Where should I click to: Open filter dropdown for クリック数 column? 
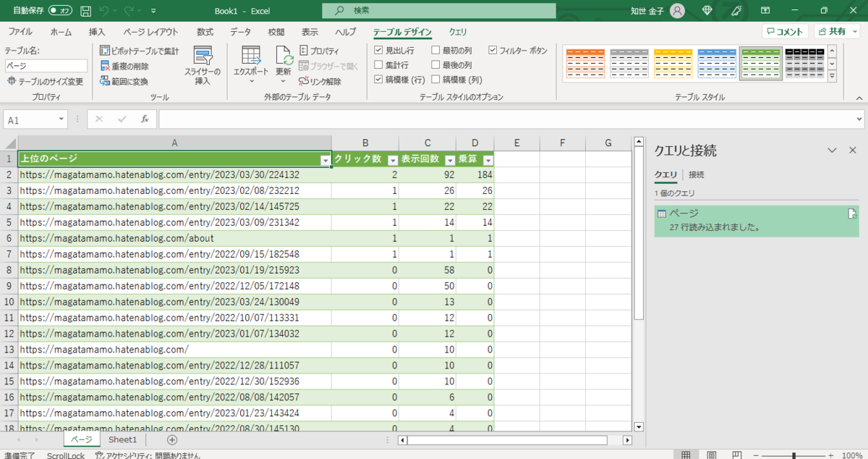(393, 159)
